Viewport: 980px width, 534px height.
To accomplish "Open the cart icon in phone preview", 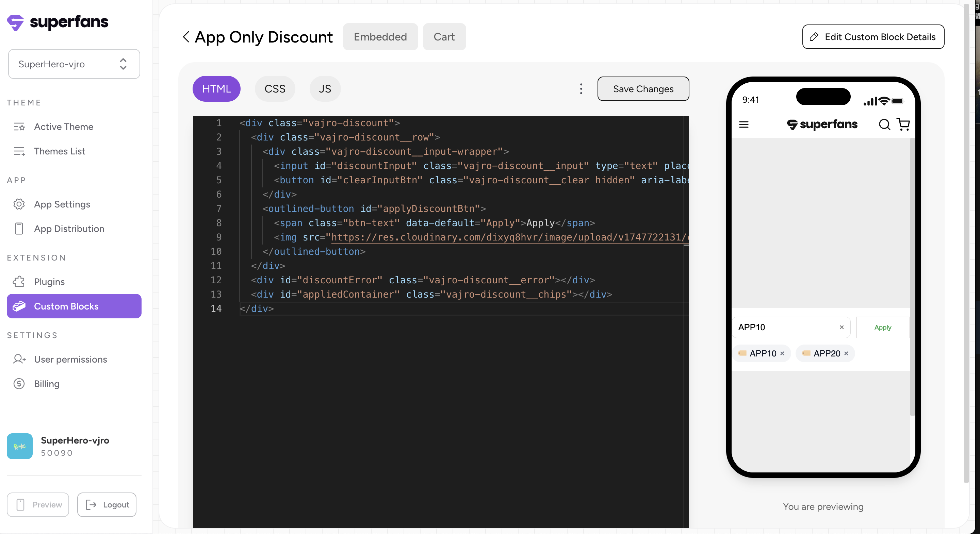I will pos(903,124).
